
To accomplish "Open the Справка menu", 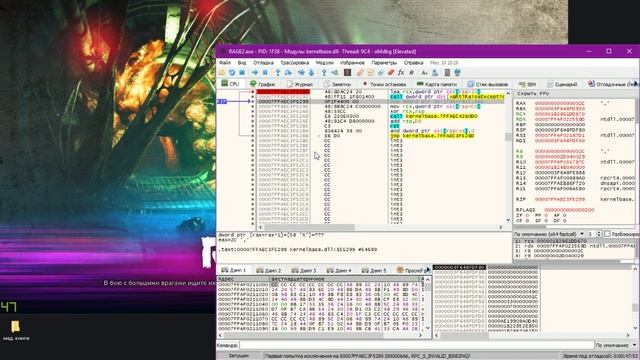I will (413, 63).
